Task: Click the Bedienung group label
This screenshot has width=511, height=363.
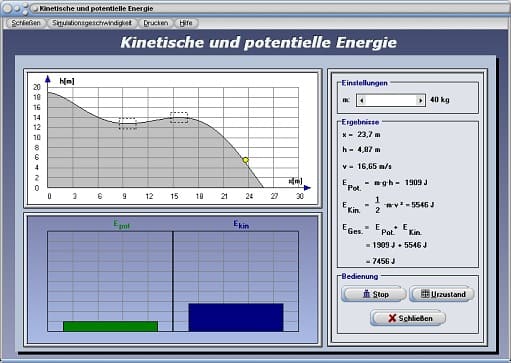Action: pos(360,276)
